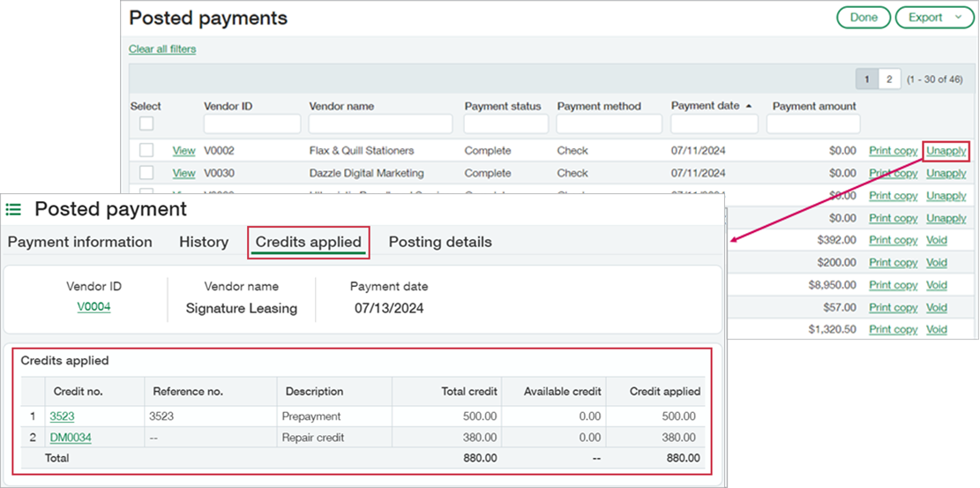Void the $392.00 payment
The image size is (980, 488).
936,240
